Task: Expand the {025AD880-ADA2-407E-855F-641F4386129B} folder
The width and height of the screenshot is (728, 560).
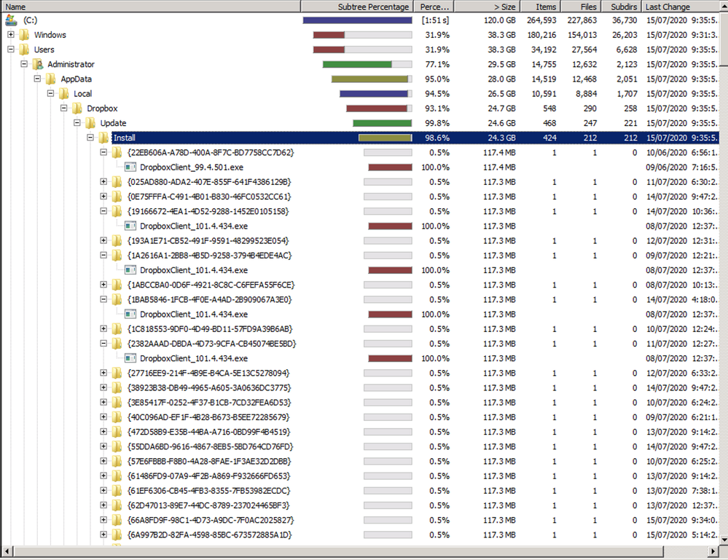Action: [x=103, y=182]
